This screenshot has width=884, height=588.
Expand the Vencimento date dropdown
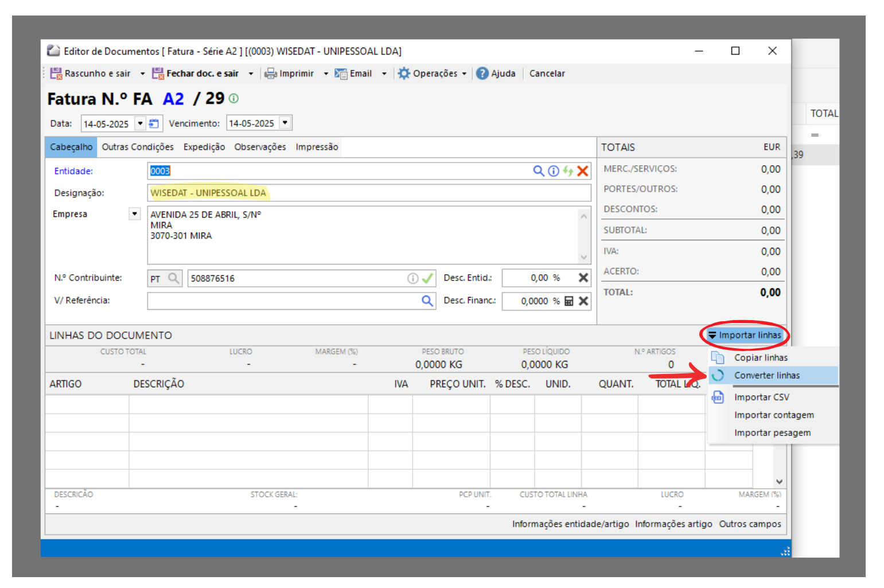(285, 123)
